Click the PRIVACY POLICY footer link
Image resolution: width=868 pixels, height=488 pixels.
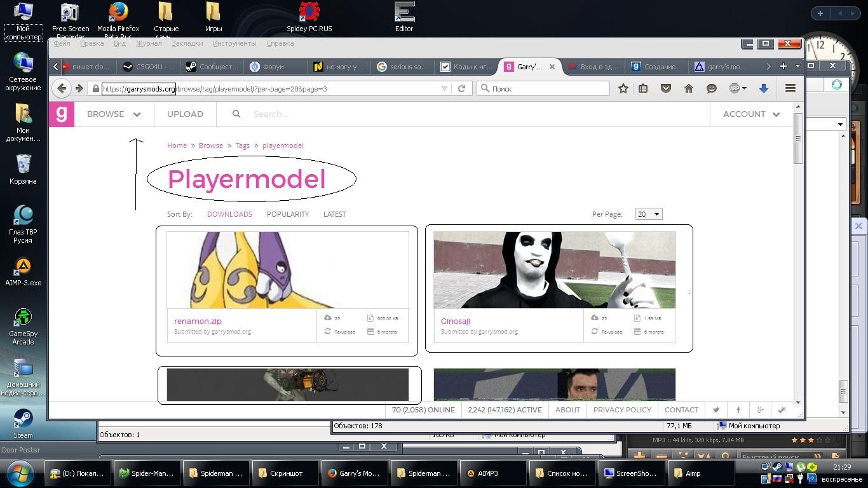point(622,410)
